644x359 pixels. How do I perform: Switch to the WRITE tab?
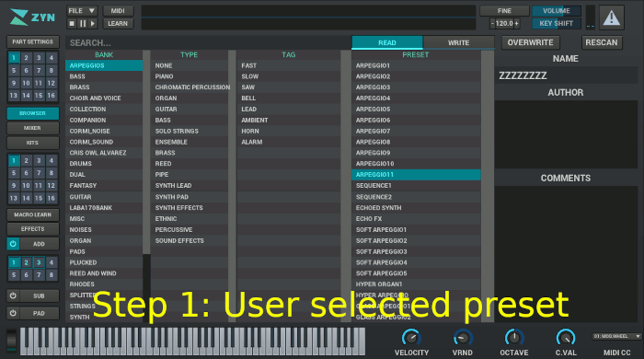458,42
